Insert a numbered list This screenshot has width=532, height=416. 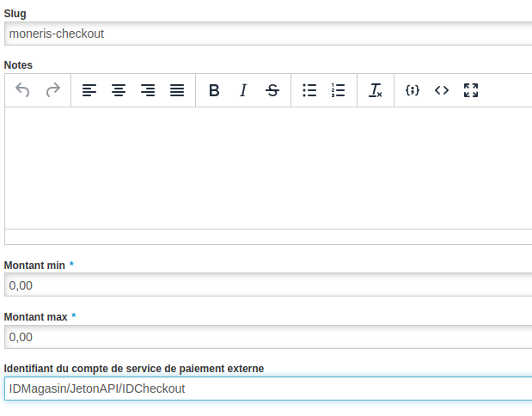[x=338, y=90]
